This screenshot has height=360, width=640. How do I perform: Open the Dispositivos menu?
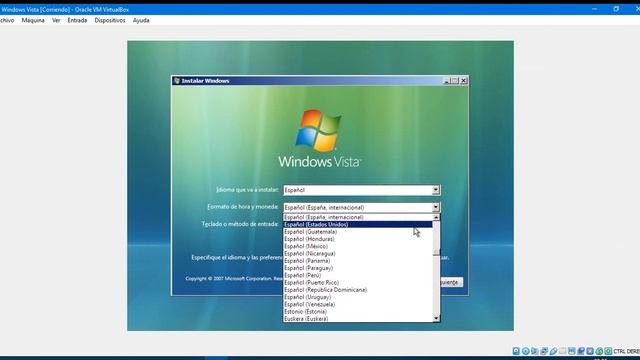click(110, 20)
